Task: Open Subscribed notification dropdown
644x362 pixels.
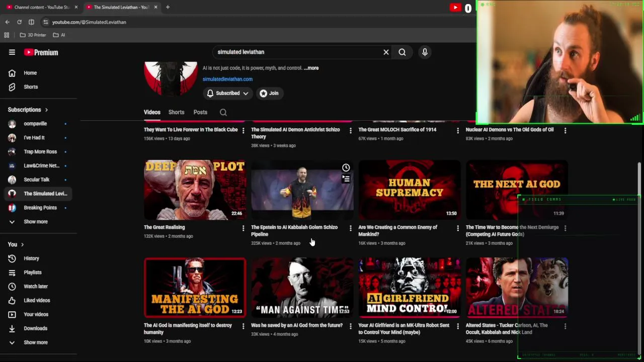Action: click(228, 93)
